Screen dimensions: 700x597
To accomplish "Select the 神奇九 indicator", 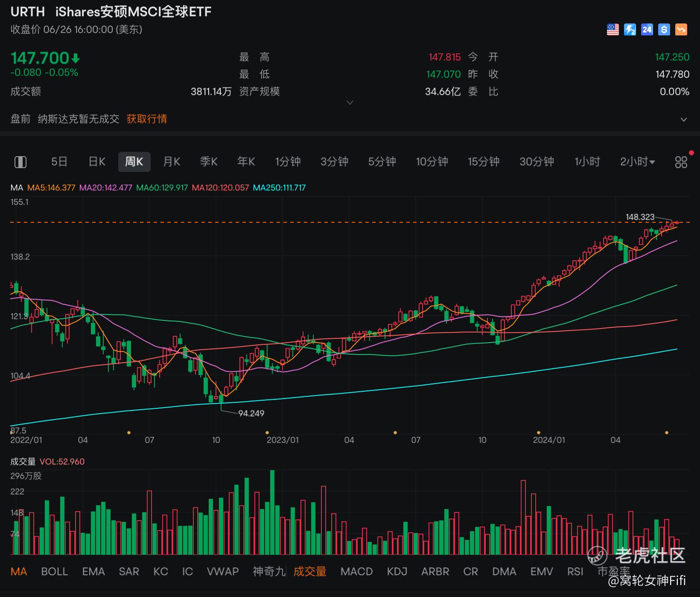I will 269,571.
